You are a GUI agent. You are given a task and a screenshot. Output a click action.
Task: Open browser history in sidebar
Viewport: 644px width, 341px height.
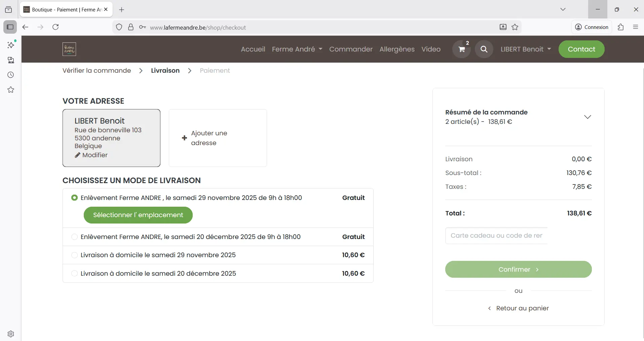click(x=11, y=75)
